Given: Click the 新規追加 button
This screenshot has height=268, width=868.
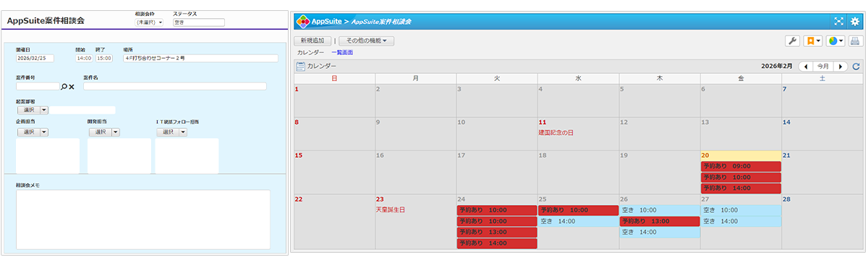Looking at the screenshot, I should click(x=312, y=41).
